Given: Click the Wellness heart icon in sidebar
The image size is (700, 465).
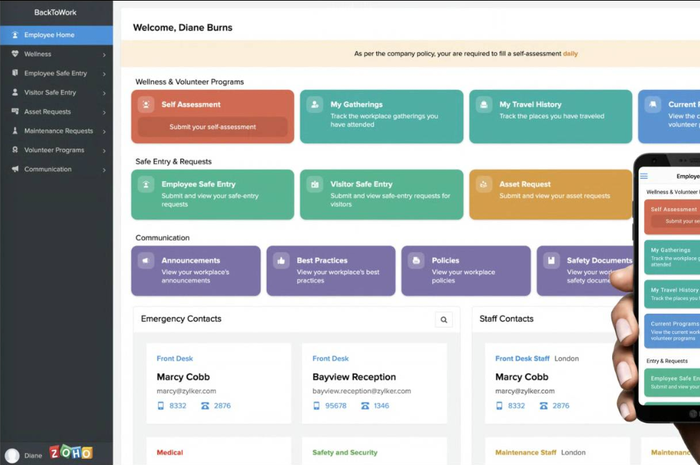Looking at the screenshot, I should coord(15,54).
